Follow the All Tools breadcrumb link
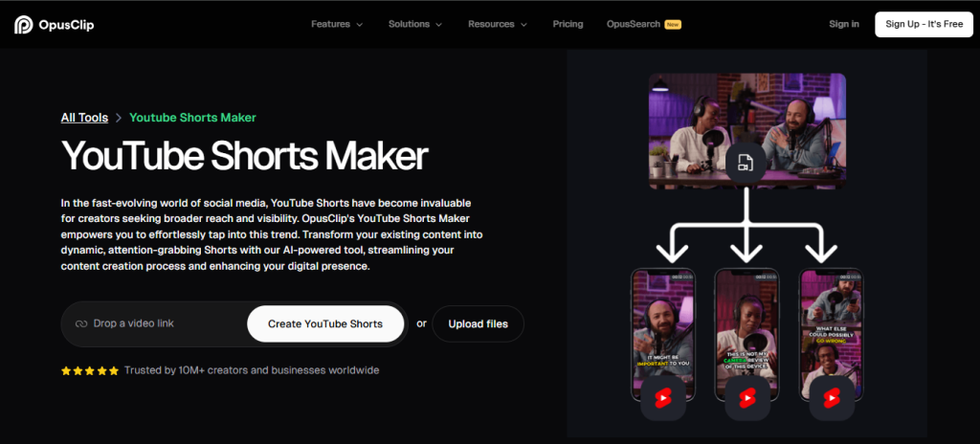Viewport: 980px width, 444px height. pos(84,118)
